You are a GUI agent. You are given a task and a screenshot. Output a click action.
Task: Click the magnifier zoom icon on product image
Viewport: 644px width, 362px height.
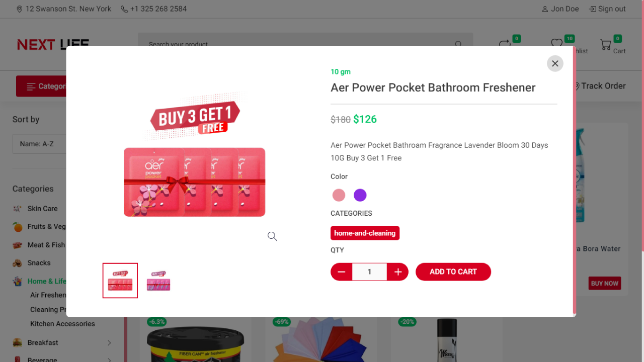[272, 236]
